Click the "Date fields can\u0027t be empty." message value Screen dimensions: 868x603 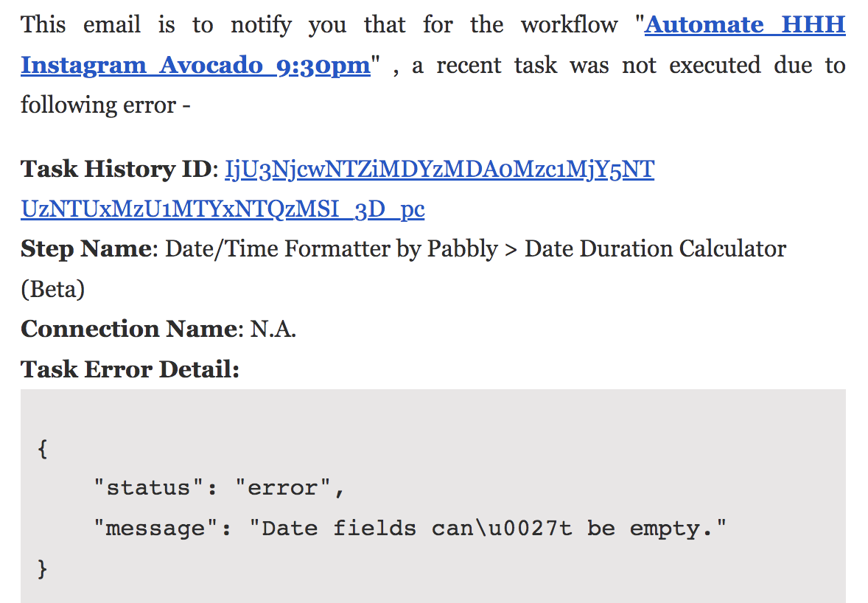point(488,529)
